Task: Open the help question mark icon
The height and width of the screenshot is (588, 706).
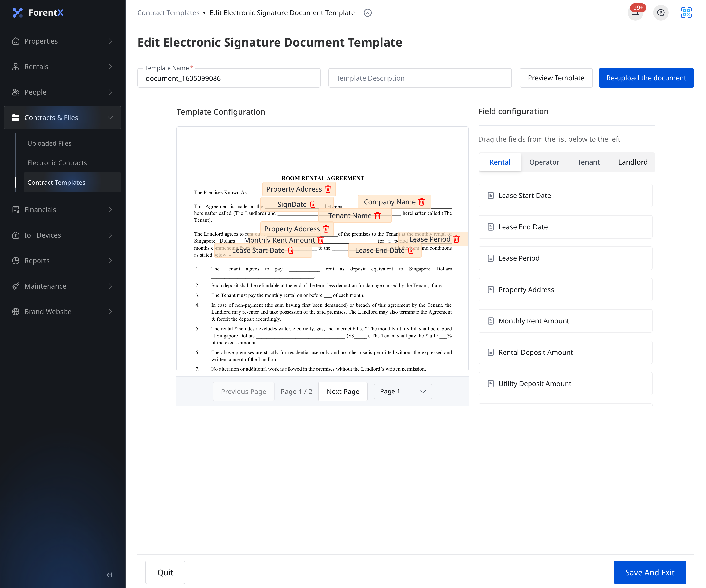Action: (x=661, y=13)
